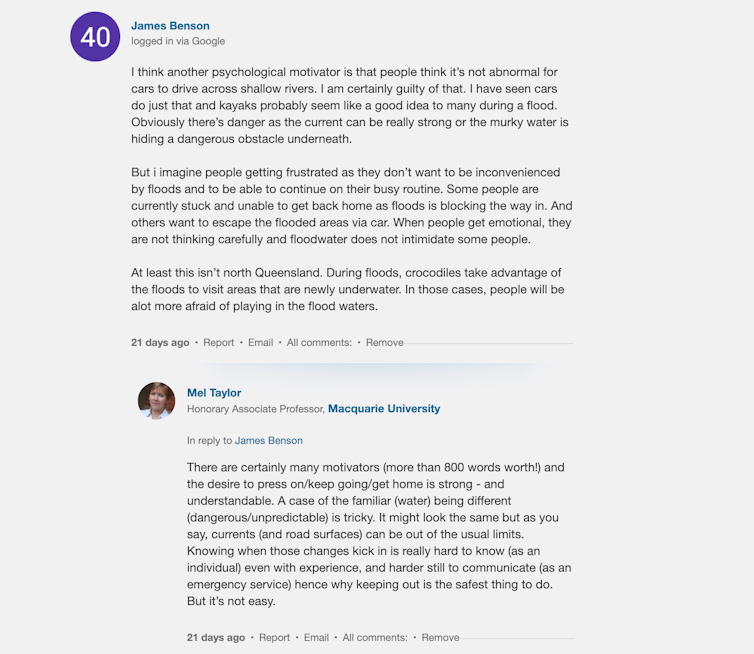Open Mel Taylor's profile photo
This screenshot has height=654, width=754.
coord(156,400)
